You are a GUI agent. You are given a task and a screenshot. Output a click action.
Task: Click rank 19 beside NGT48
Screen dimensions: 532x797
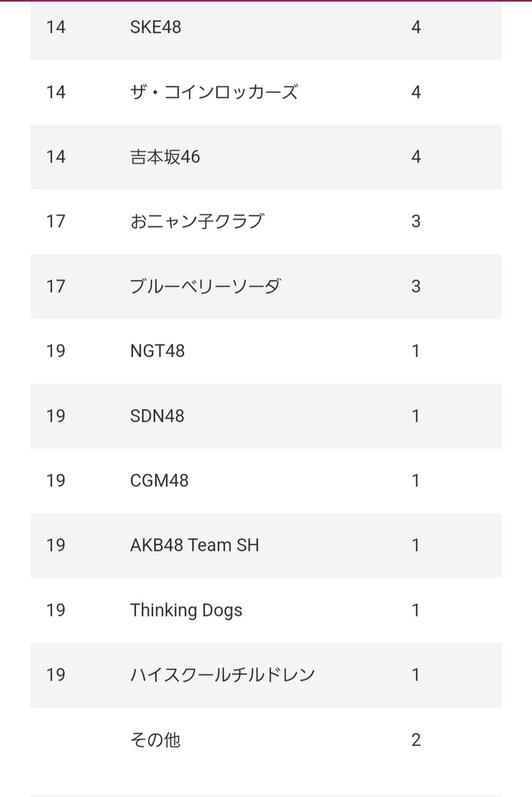(55, 351)
